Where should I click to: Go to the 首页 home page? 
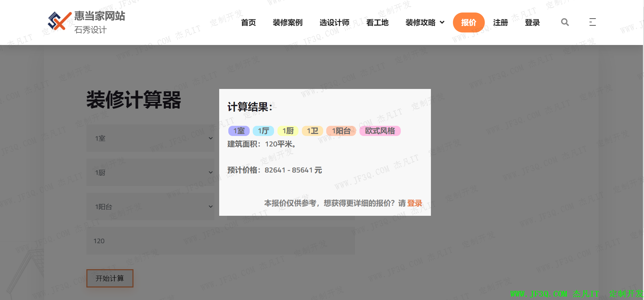tap(248, 23)
